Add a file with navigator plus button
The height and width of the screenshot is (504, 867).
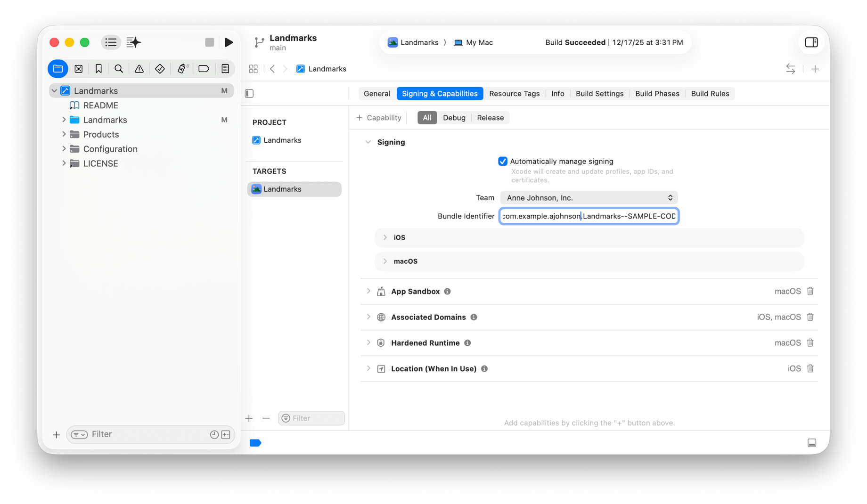click(x=56, y=435)
